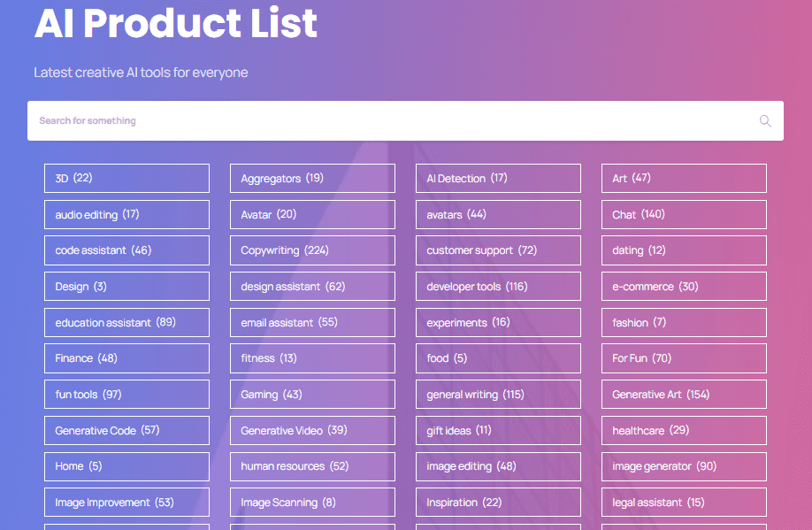Open the legal assistant category

[684, 502]
